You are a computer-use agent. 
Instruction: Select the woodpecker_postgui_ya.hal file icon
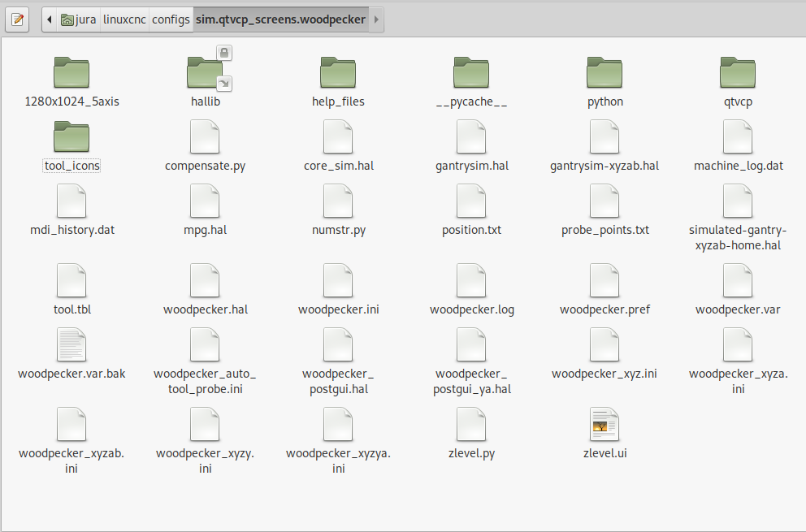pos(471,345)
